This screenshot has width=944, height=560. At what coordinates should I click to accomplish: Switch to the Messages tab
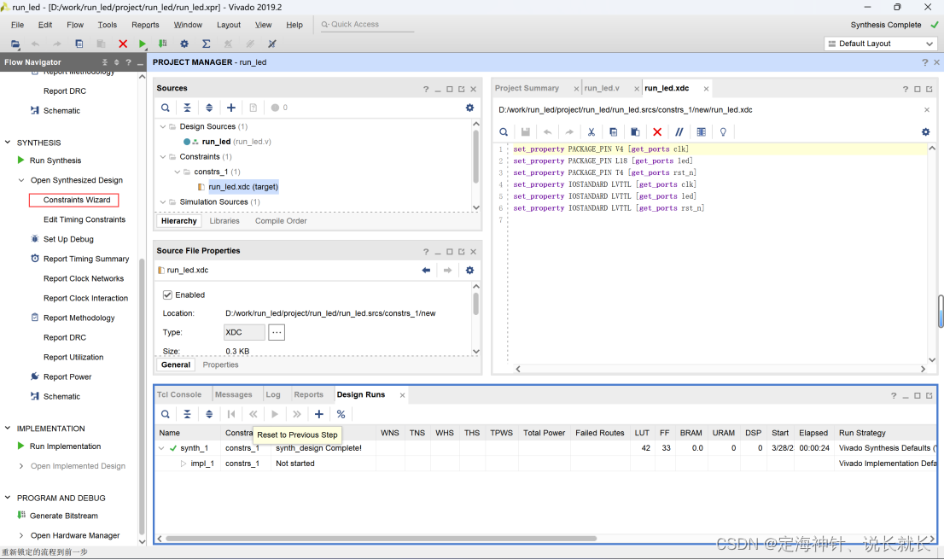tap(234, 395)
